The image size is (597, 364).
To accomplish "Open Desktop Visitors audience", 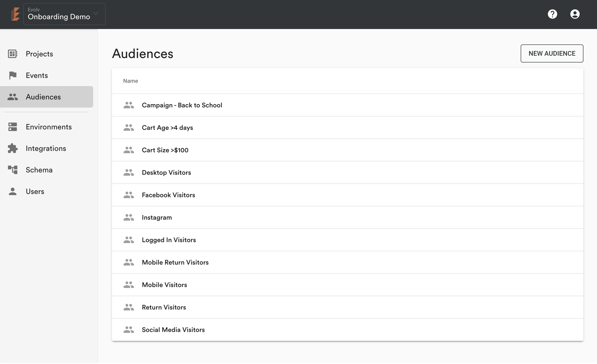I will point(166,173).
